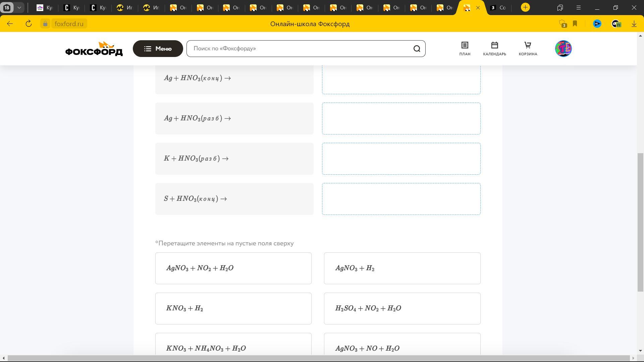
Task: Open a new browser tab
Action: tap(525, 7)
